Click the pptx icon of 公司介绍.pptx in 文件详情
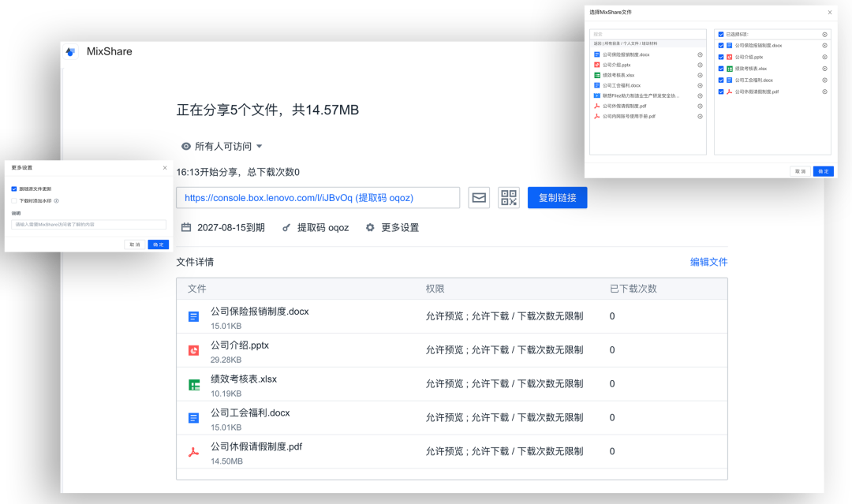Screen dimensions: 852x504 coord(193,350)
